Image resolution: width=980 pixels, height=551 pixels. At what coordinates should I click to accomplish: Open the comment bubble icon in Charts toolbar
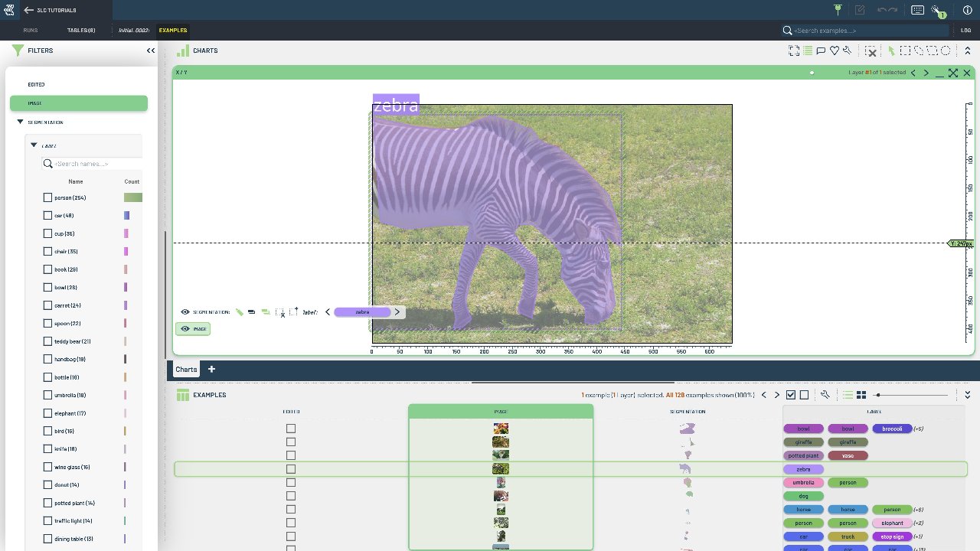point(821,51)
